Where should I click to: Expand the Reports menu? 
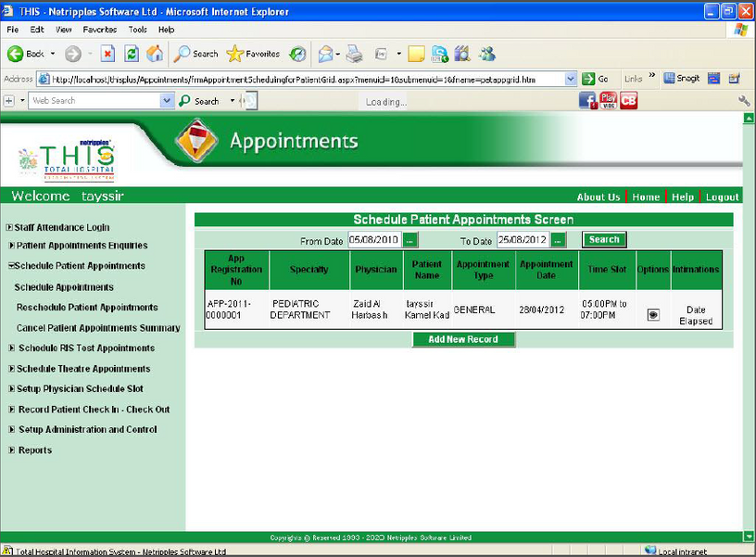(11, 449)
